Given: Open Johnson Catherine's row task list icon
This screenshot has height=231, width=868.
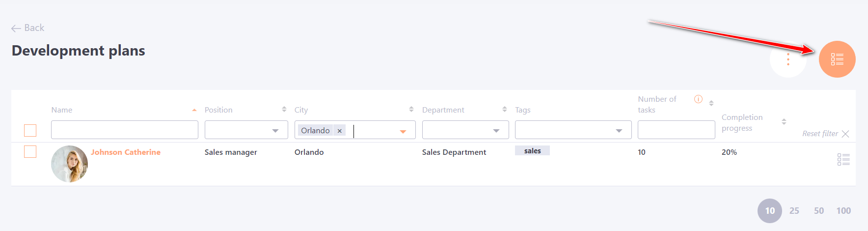Looking at the screenshot, I should (x=843, y=159).
